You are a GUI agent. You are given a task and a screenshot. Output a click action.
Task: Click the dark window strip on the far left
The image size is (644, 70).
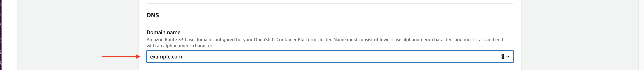[1, 35]
